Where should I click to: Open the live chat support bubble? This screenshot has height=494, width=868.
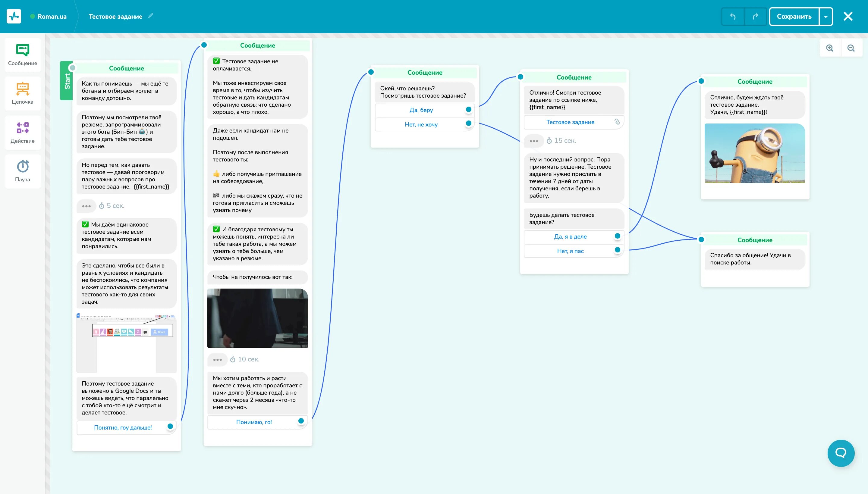pos(841,453)
